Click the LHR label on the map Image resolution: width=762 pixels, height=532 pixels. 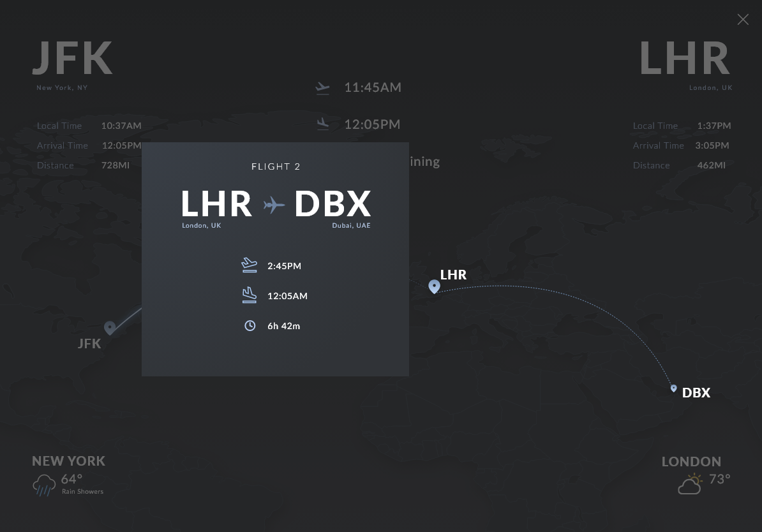pyautogui.click(x=453, y=275)
